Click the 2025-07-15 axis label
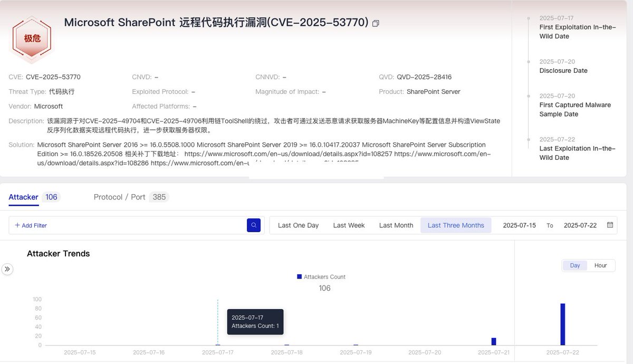 pos(80,352)
